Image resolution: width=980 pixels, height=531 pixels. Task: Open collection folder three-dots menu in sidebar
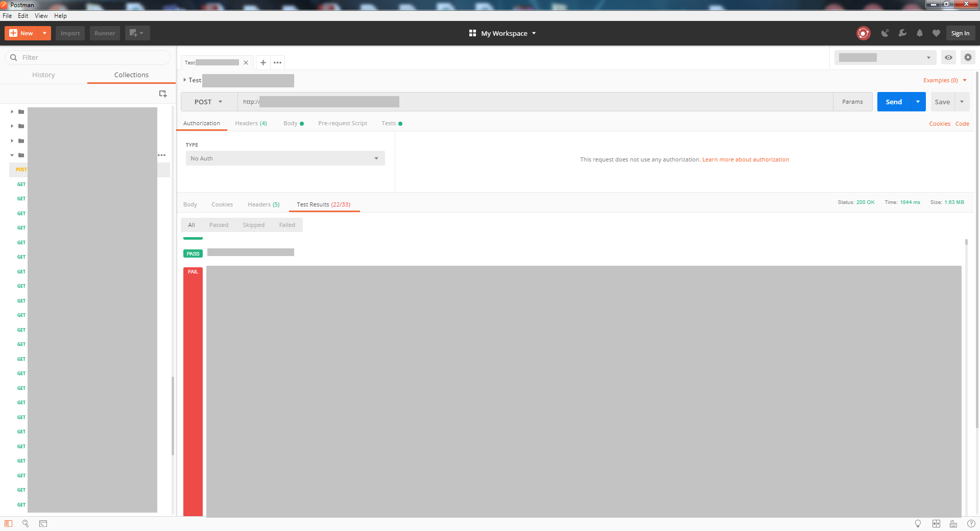pos(161,155)
